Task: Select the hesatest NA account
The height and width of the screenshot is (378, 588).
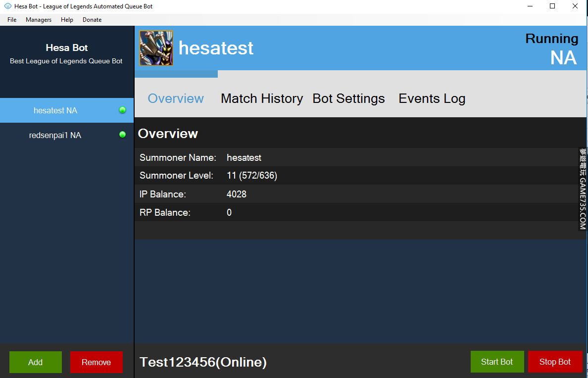Action: 55,110
